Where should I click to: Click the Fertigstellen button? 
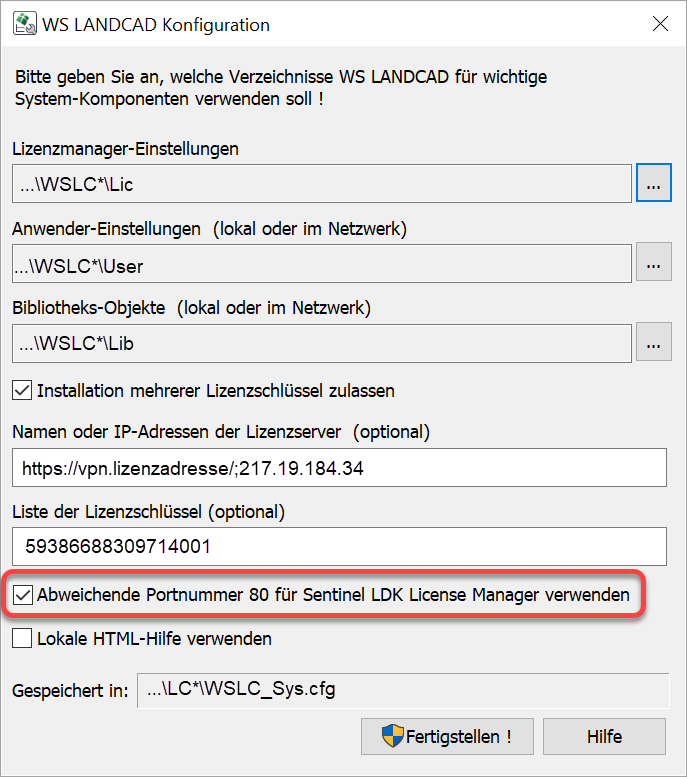pyautogui.click(x=446, y=737)
